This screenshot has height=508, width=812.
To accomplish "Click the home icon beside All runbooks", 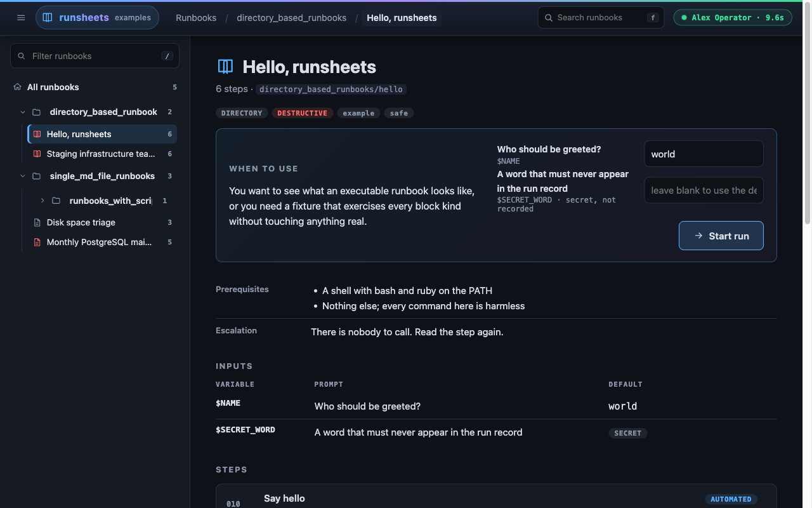I will (x=17, y=87).
